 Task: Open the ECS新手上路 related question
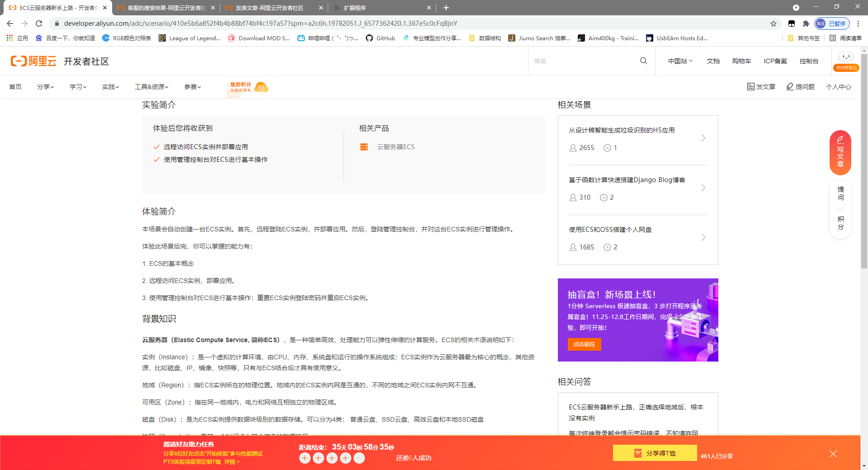[636, 413]
